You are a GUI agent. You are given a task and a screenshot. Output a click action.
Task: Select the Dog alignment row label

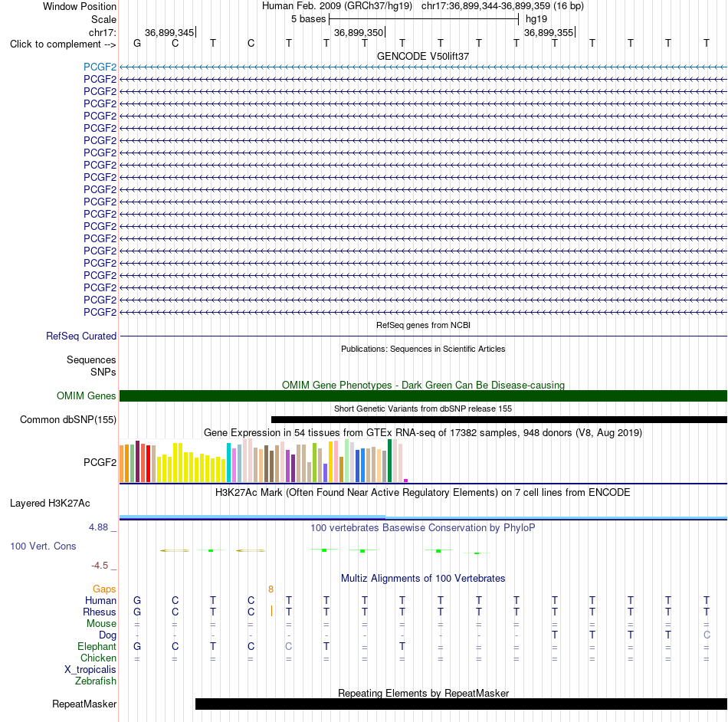107,635
